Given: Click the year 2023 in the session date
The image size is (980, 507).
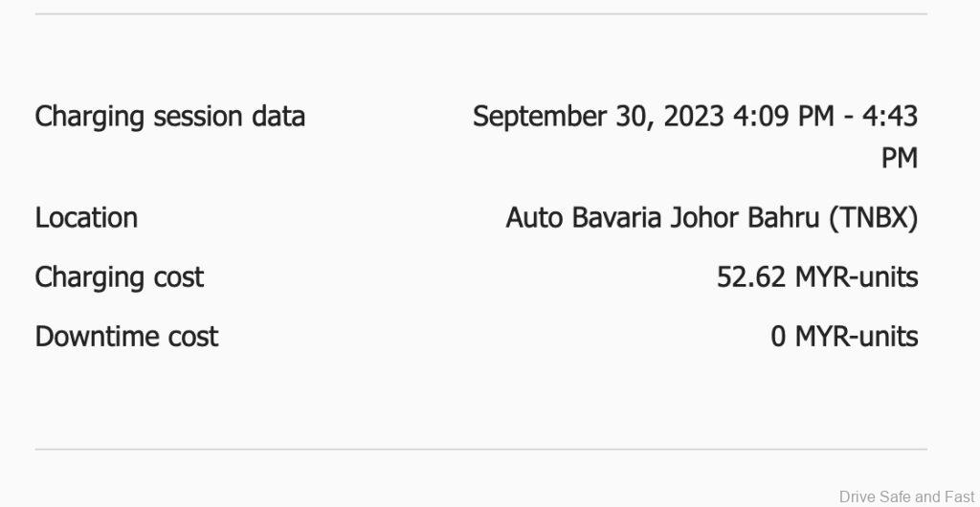Looking at the screenshot, I should [x=691, y=117].
